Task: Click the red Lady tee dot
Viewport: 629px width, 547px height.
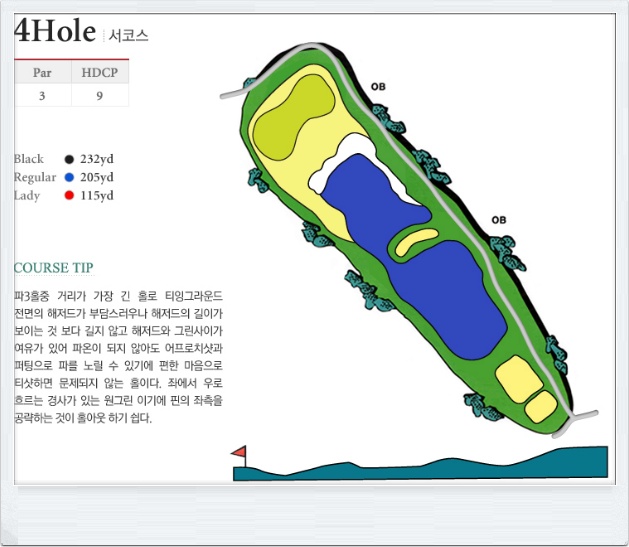Action: click(69, 195)
